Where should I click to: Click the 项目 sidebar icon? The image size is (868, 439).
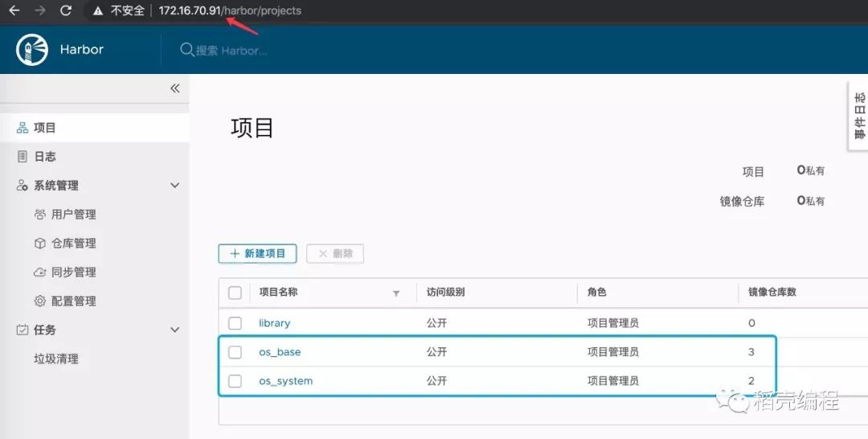click(x=23, y=128)
